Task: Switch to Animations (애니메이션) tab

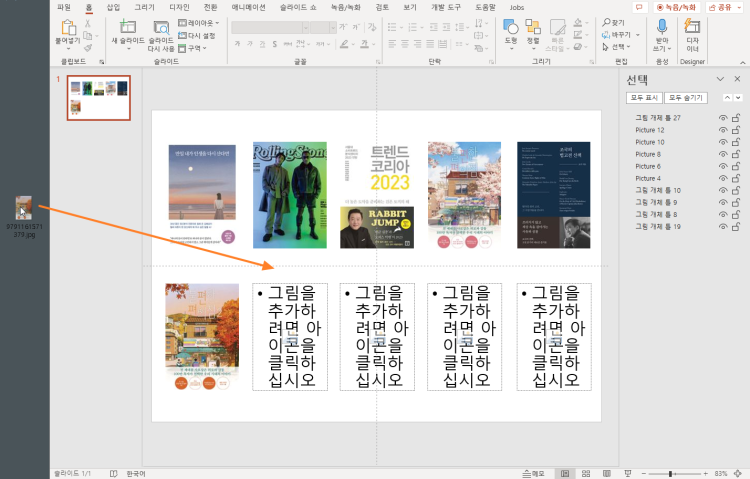Action: 248,7
